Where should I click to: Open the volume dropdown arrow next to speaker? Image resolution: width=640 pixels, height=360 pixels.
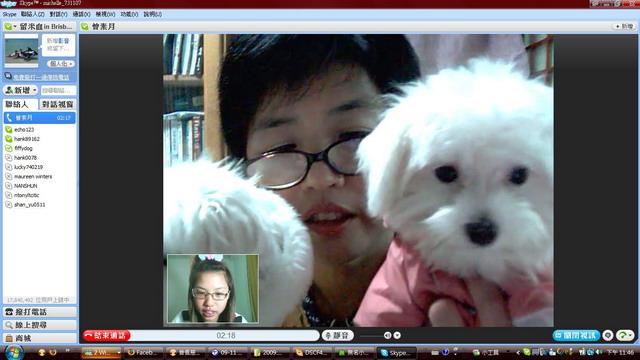pos(397,336)
